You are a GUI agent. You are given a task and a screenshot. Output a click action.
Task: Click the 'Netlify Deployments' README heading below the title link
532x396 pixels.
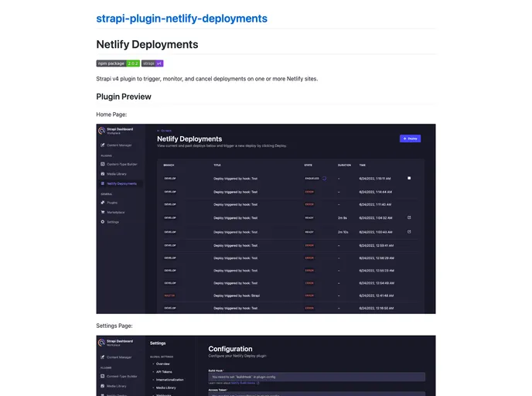pyautogui.click(x=147, y=44)
